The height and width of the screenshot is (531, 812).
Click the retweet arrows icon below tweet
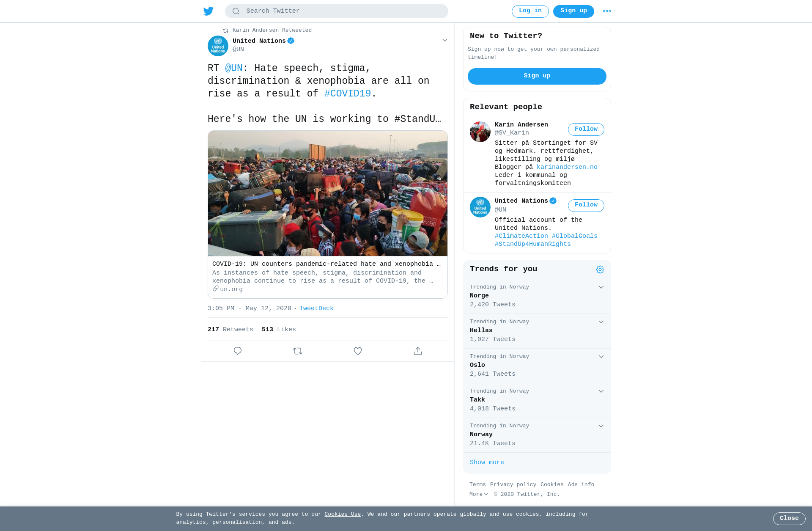[x=298, y=351]
